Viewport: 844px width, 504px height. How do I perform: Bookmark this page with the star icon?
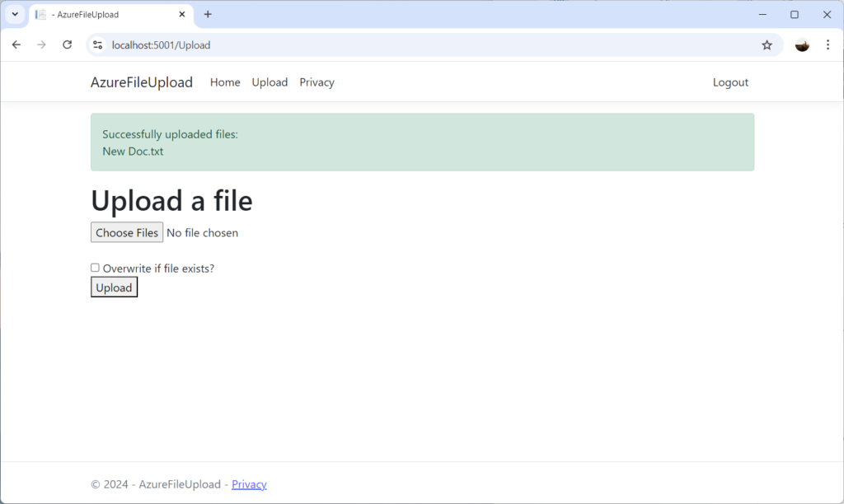pyautogui.click(x=767, y=45)
